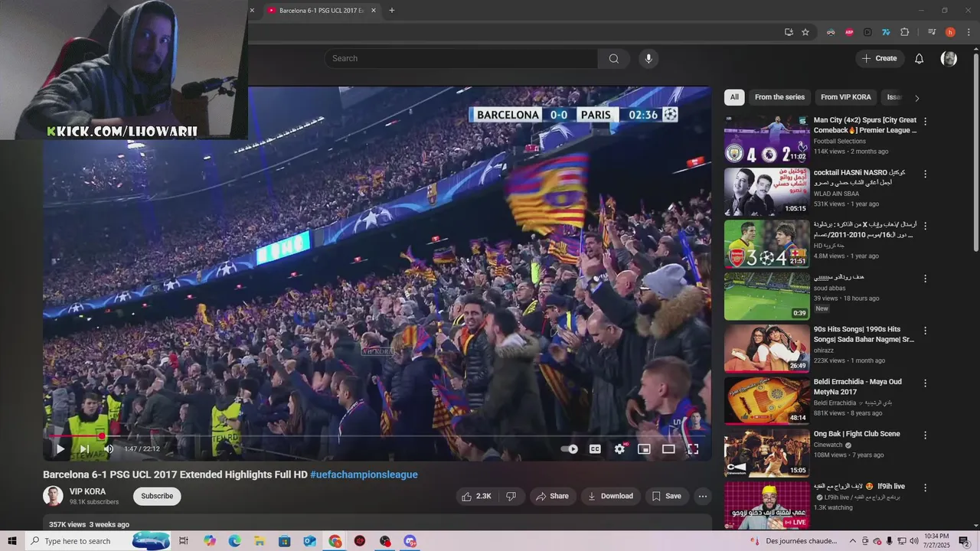Subscribe to the VIP KORA channel
This screenshot has height=551, width=980.
point(157,496)
